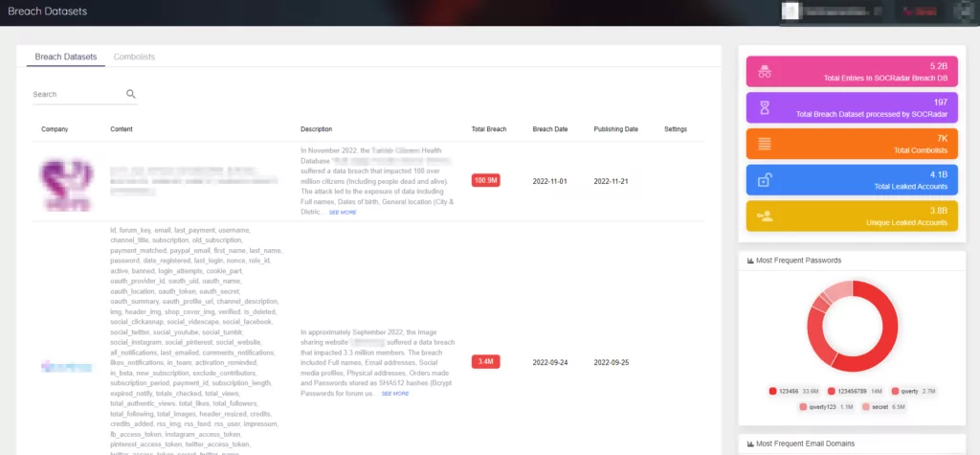This screenshot has height=455, width=980.
Task: Toggle the qwerty legend swatch
Action: tap(895, 391)
